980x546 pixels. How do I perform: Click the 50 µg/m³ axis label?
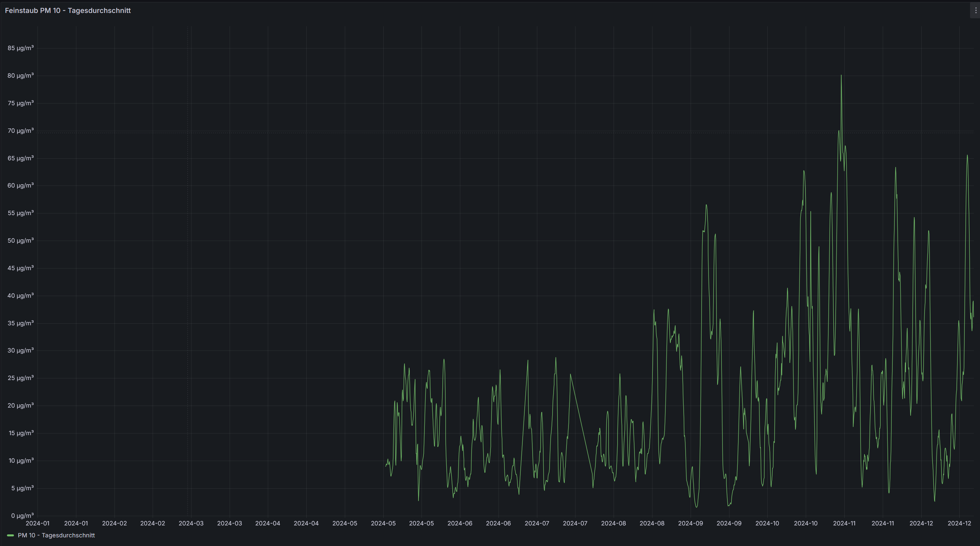pyautogui.click(x=21, y=240)
